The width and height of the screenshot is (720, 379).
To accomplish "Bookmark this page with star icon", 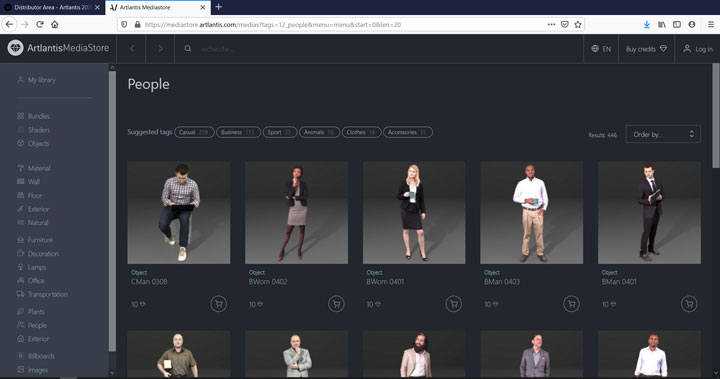I will 578,24.
